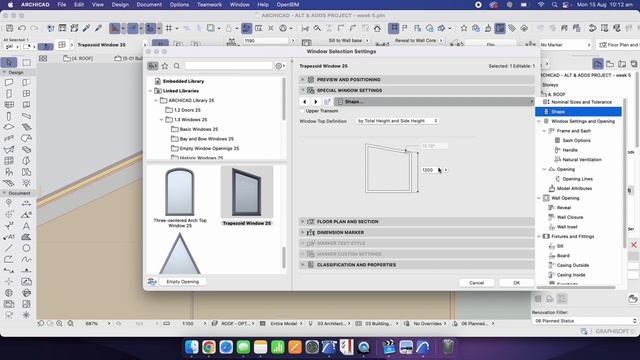640x360 pixels.
Task: Collapse the 1.3 Windows 25 folder
Action: (162, 120)
